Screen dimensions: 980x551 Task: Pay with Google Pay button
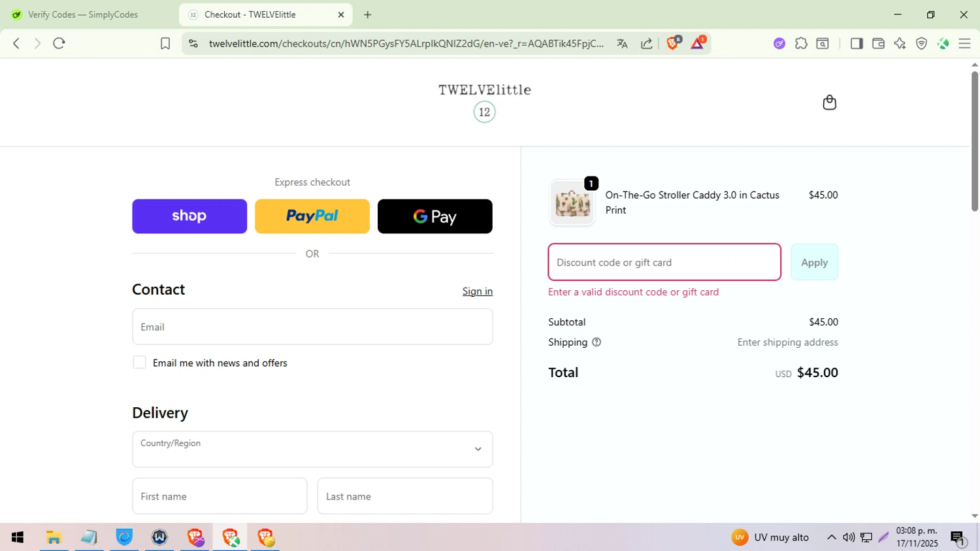pyautogui.click(x=435, y=216)
